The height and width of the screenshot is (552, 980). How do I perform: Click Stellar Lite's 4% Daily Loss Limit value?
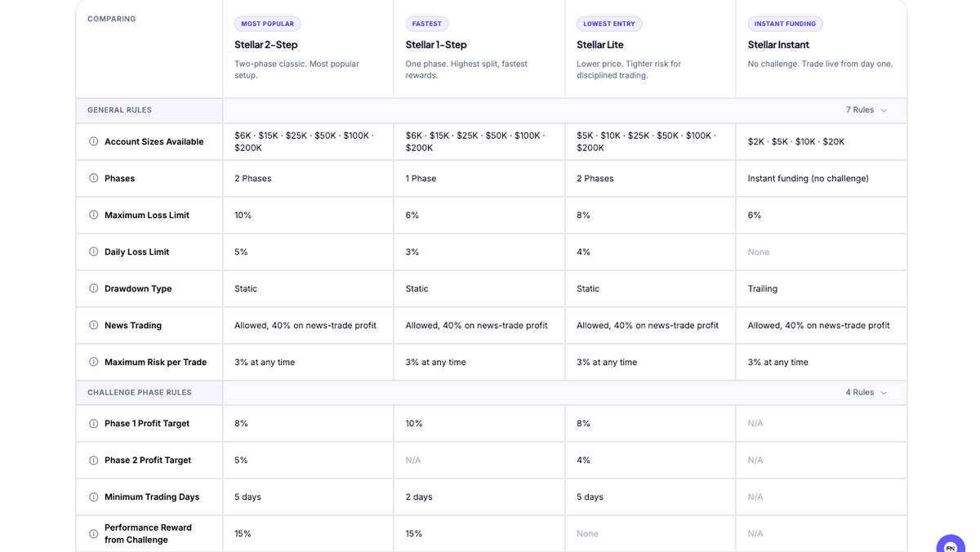[583, 252]
